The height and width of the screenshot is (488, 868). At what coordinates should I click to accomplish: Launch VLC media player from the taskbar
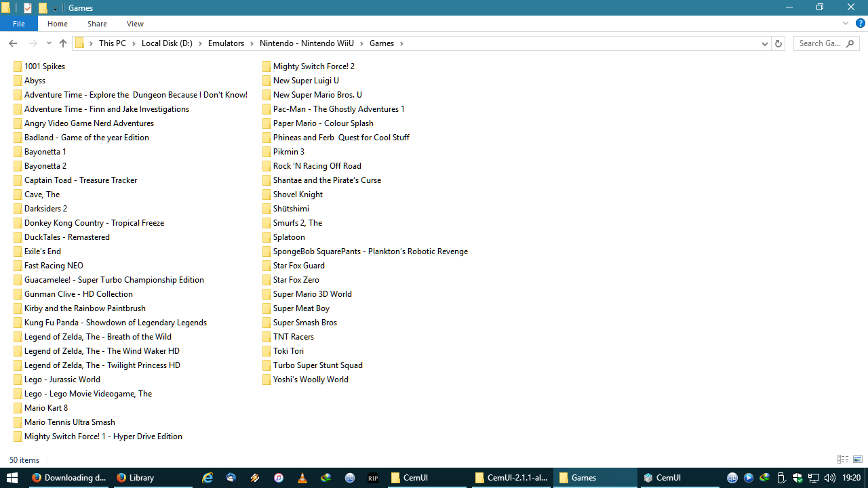coord(302,478)
